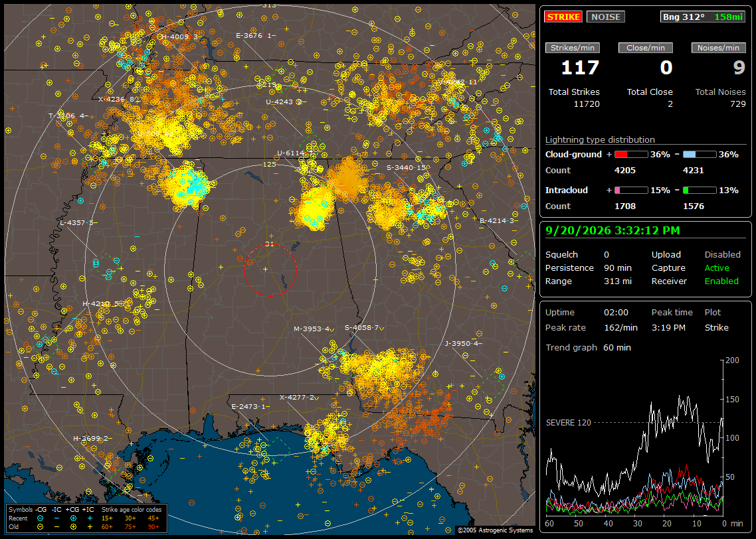Click the storm cell label E-3676-1
756x539 pixels.
(254, 36)
